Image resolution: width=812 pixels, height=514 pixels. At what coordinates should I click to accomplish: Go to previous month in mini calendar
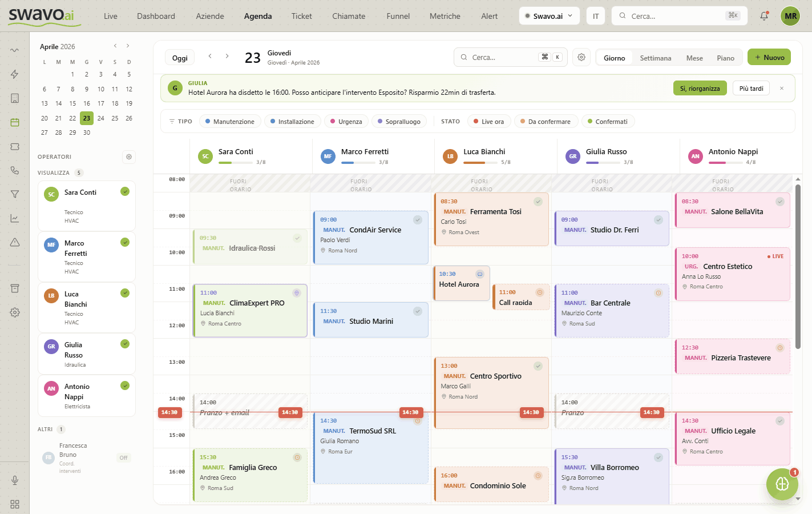pos(115,46)
